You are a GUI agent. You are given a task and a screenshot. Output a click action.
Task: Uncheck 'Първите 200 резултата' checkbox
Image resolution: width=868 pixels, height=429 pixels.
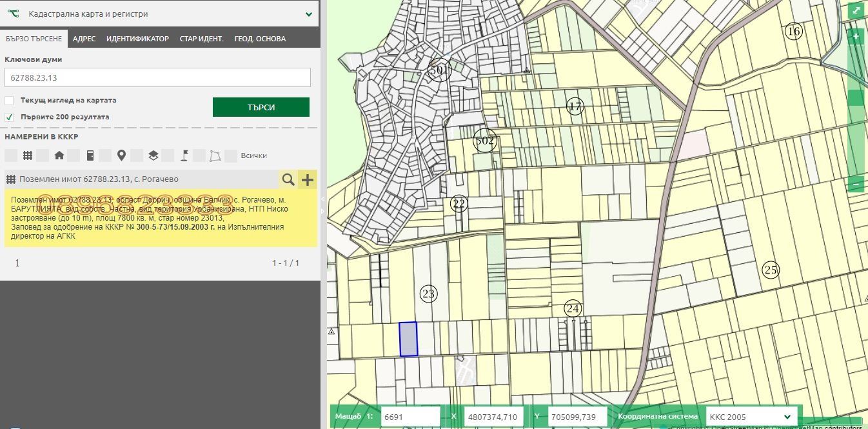point(9,117)
